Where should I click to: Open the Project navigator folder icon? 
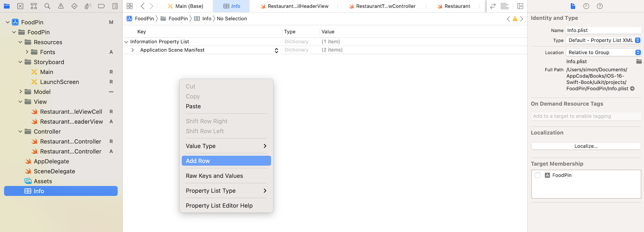[7, 6]
